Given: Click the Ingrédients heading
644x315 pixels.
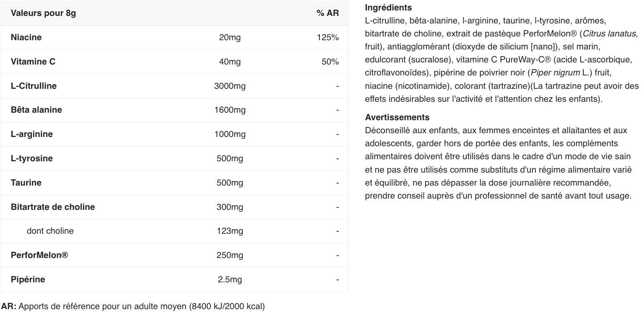Looking at the screenshot, I should pyautogui.click(x=388, y=8).
